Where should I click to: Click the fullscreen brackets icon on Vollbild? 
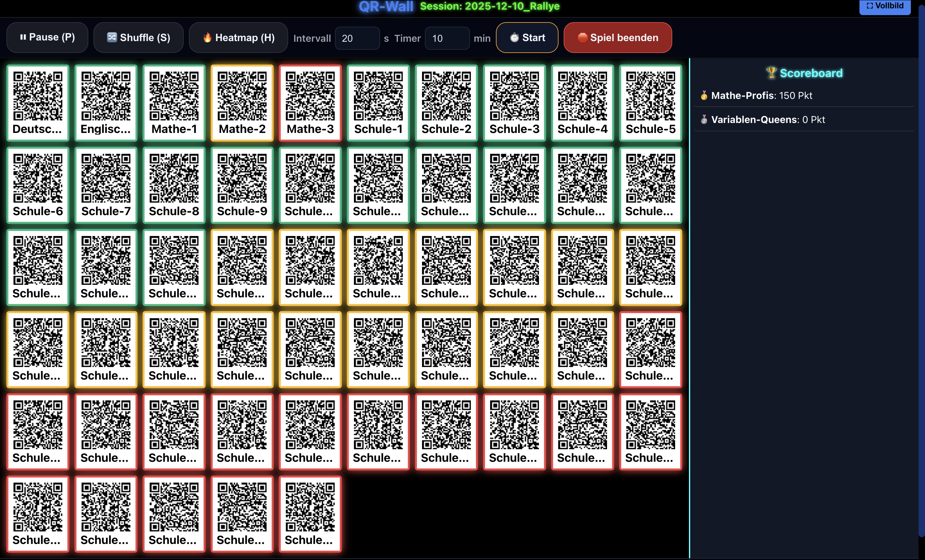pos(869,6)
